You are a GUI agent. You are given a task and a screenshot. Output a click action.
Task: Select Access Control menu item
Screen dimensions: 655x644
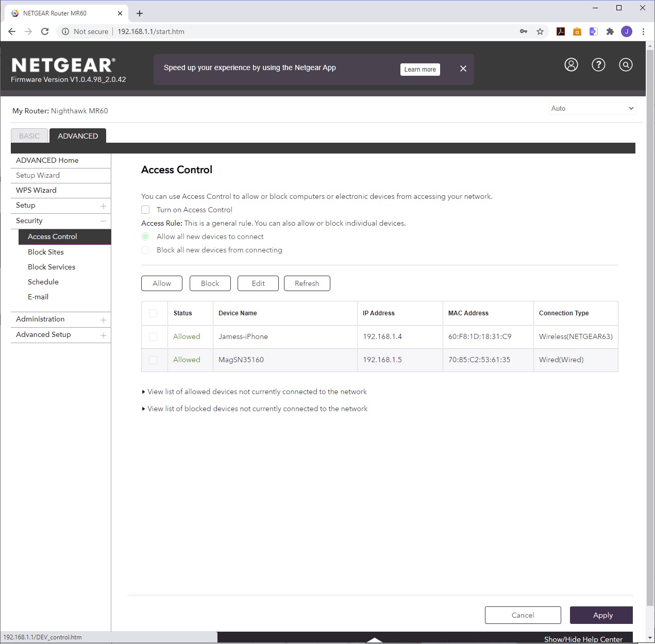pyautogui.click(x=64, y=236)
